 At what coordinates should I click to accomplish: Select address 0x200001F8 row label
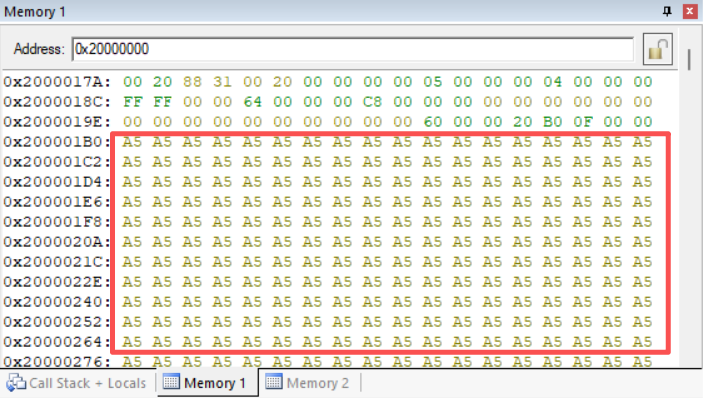(57, 222)
